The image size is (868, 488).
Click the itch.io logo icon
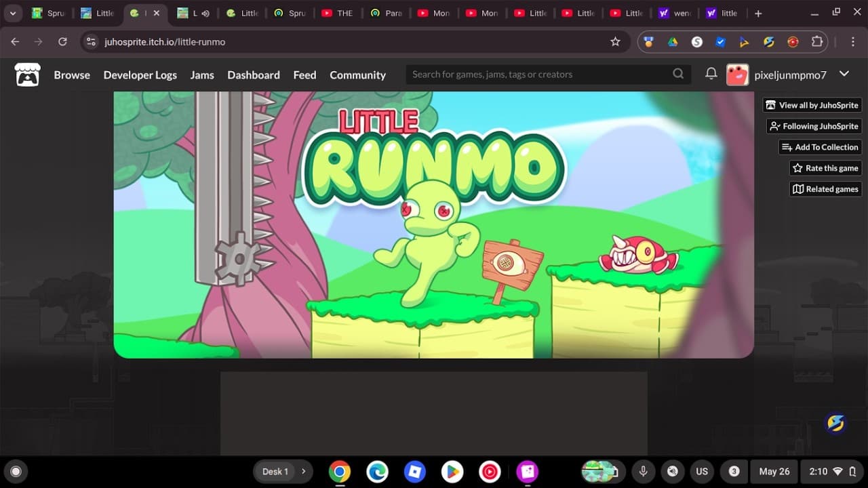coord(28,75)
